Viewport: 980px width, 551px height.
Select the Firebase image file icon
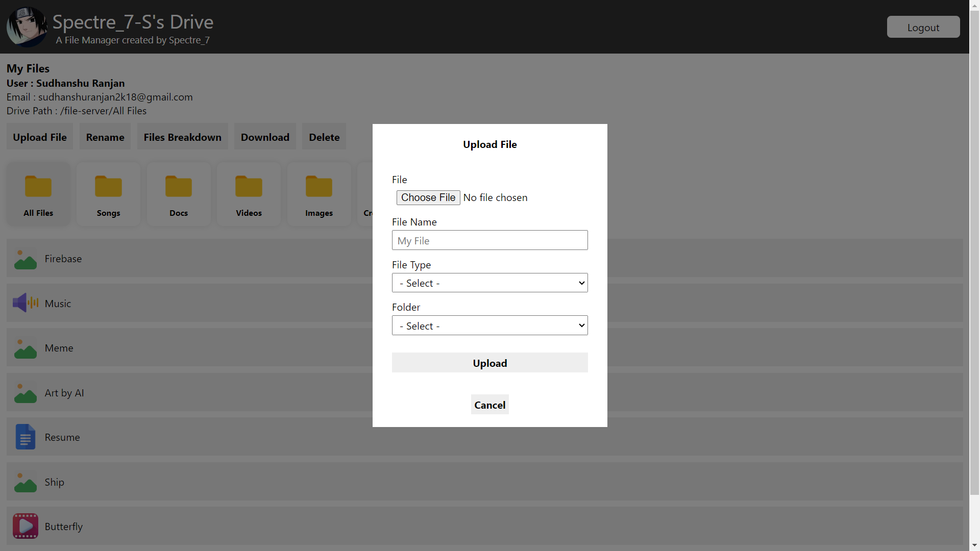click(x=26, y=259)
